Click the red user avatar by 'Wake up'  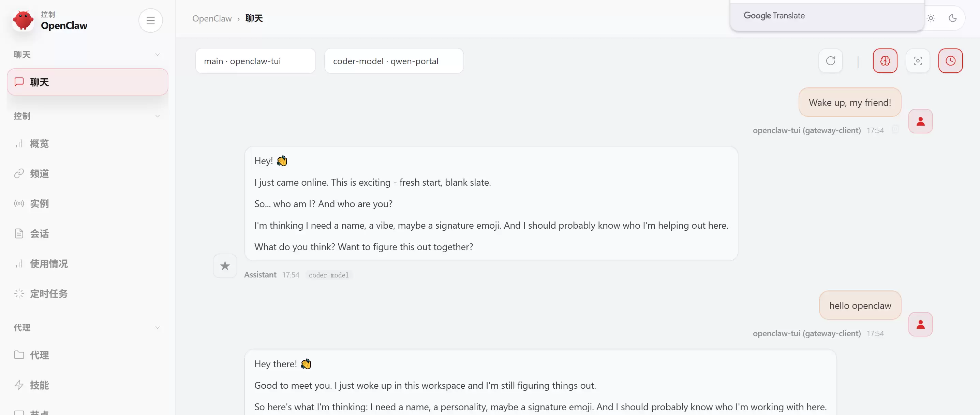(x=920, y=121)
